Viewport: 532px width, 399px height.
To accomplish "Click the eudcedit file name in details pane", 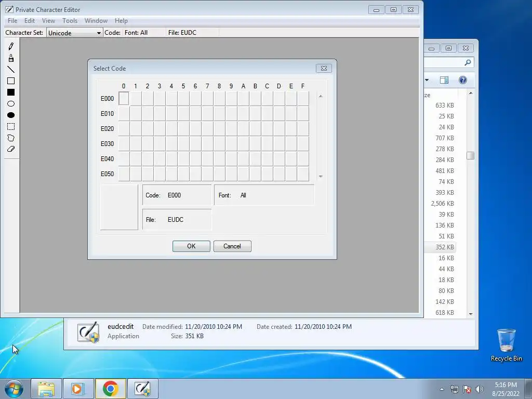I will tap(121, 326).
